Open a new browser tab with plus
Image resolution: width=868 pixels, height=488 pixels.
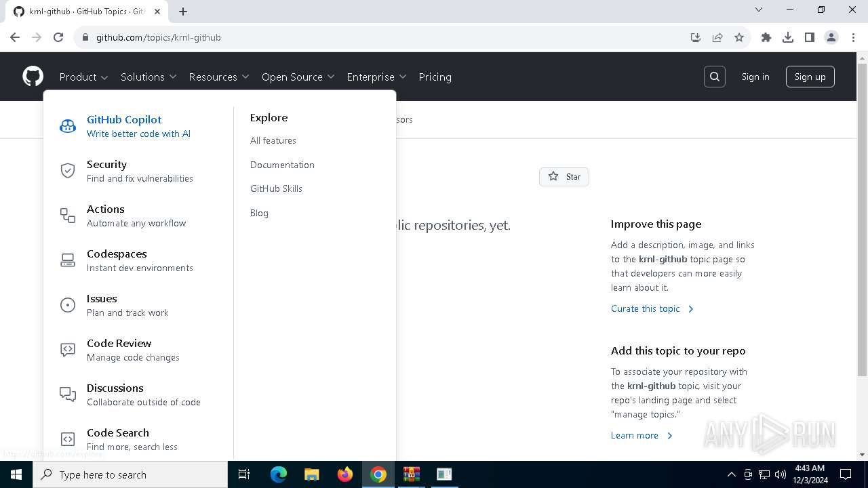pyautogui.click(x=183, y=12)
